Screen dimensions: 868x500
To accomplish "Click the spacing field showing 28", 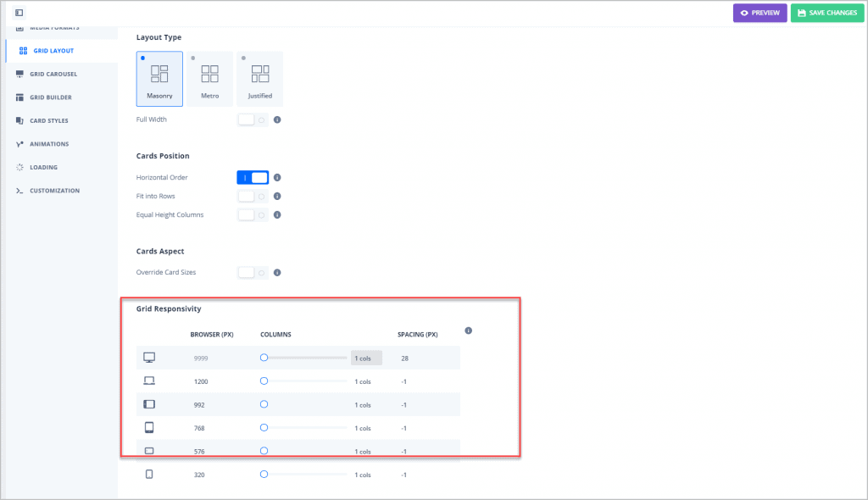I will 405,358.
